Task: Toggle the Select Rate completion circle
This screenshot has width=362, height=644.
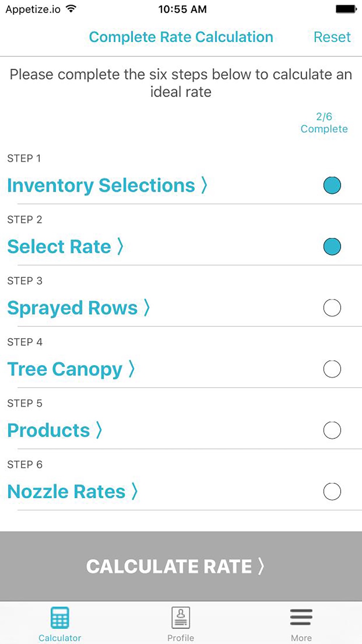Action: [x=332, y=247]
